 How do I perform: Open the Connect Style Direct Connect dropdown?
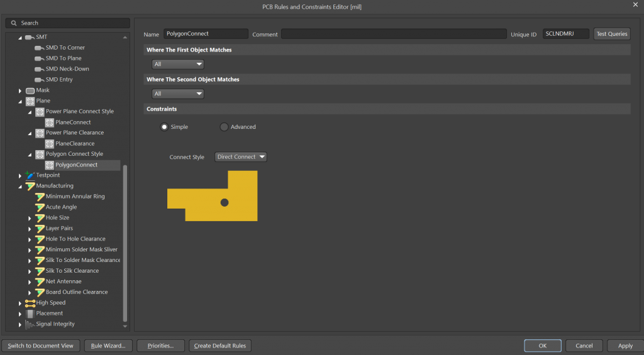241,157
